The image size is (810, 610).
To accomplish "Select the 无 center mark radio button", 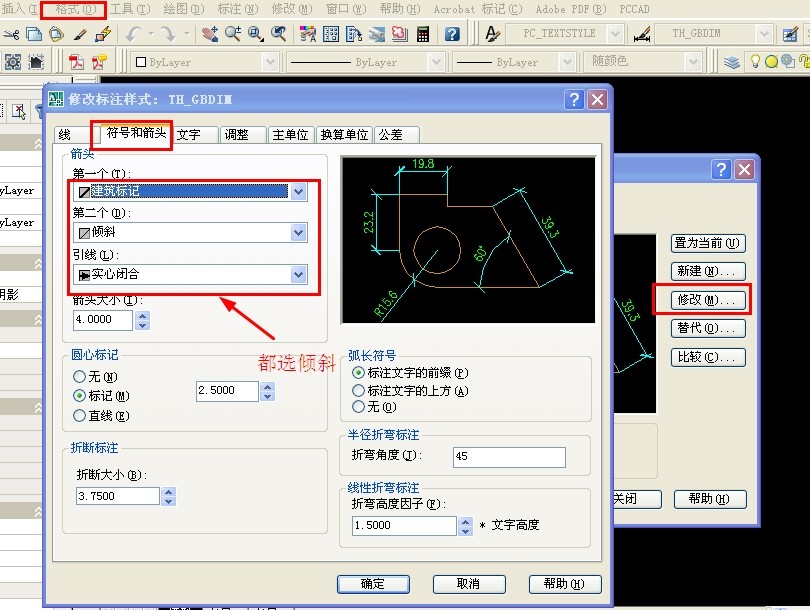I will pyautogui.click(x=80, y=377).
